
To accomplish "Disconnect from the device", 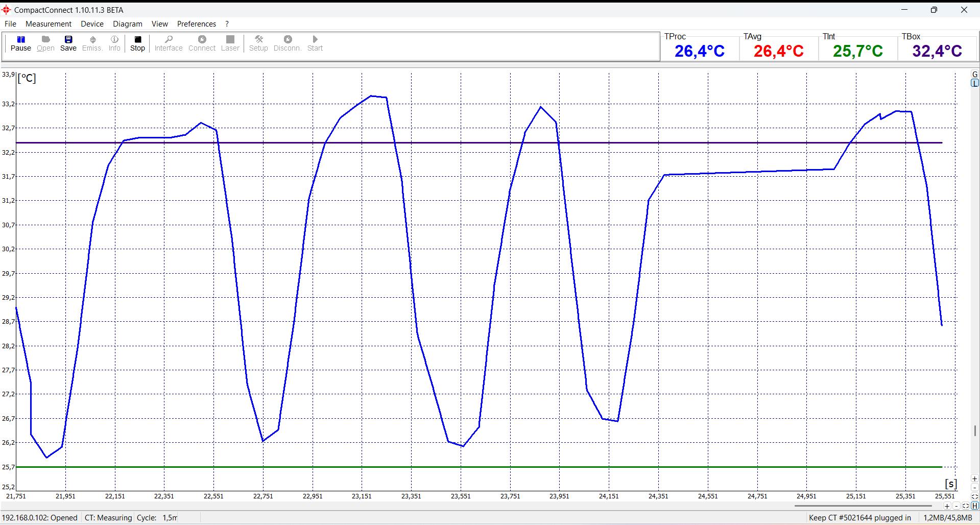I will 287,43.
